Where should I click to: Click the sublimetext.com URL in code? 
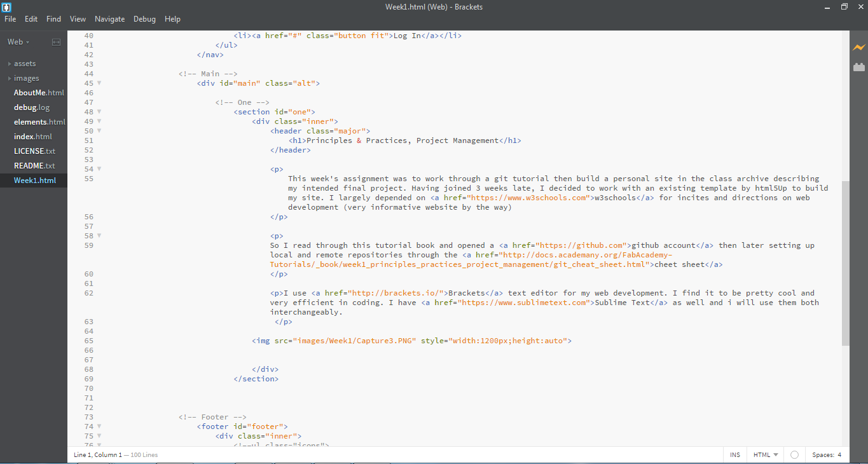click(525, 303)
